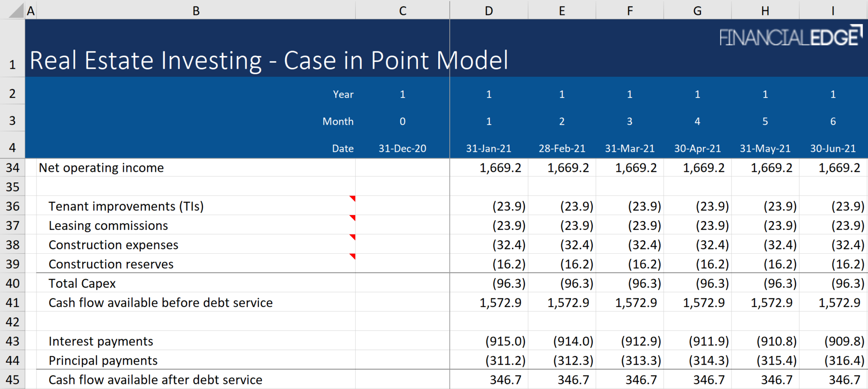Screen dimensions: 868x389
Task: Click the 1,669.2 value under 31-Jan-21
Action: (500, 168)
